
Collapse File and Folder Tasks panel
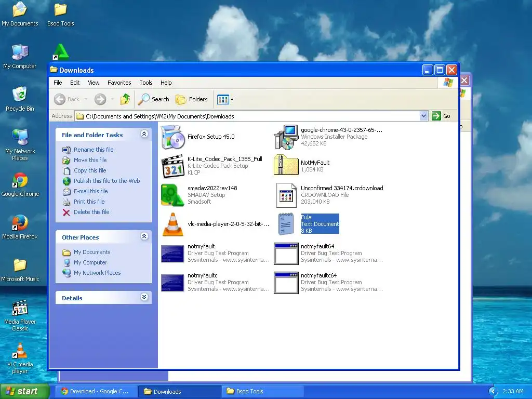144,134
